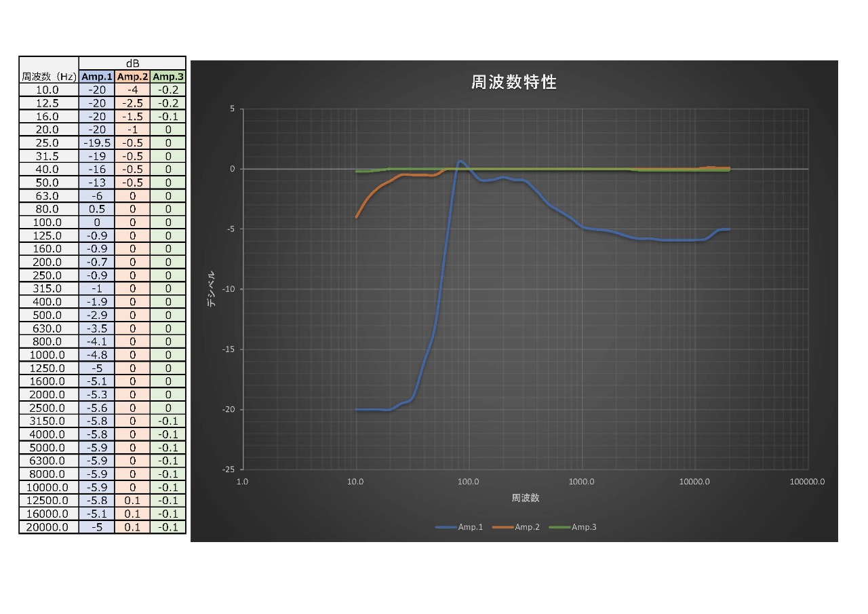Viewport: 868px width, 614px height.
Task: Click the 31.5 frequency cell in table
Action: (48, 156)
